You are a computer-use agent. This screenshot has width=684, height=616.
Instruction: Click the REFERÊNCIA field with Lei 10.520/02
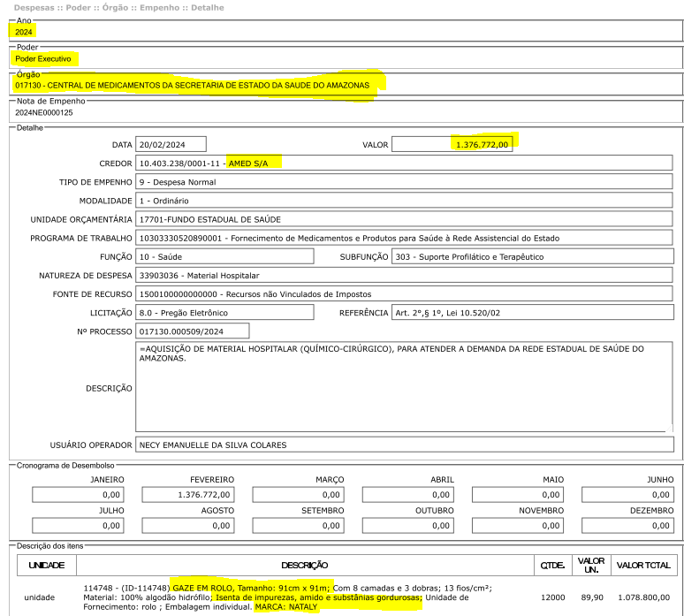click(x=532, y=313)
